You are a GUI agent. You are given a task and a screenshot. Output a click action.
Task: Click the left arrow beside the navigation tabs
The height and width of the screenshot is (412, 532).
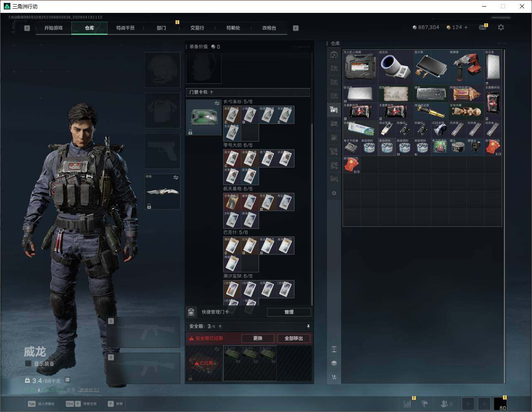tap(27, 28)
